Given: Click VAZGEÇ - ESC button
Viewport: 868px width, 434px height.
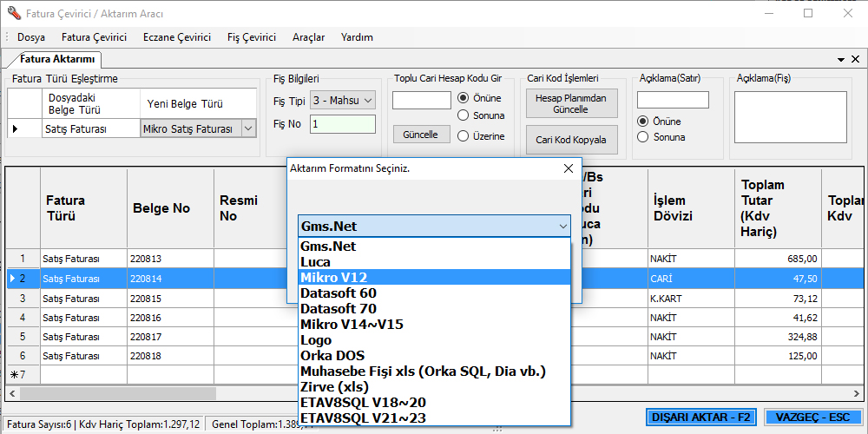Looking at the screenshot, I should [812, 418].
